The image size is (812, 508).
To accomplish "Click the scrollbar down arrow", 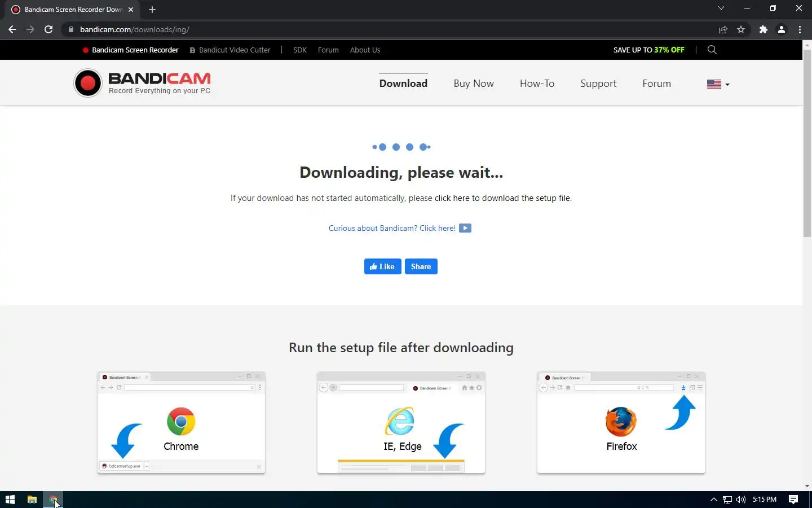I will click(807, 486).
